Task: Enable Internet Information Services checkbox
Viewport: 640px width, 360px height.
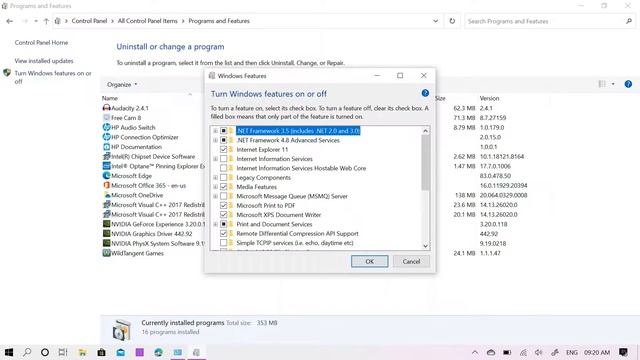Action: [x=223, y=159]
